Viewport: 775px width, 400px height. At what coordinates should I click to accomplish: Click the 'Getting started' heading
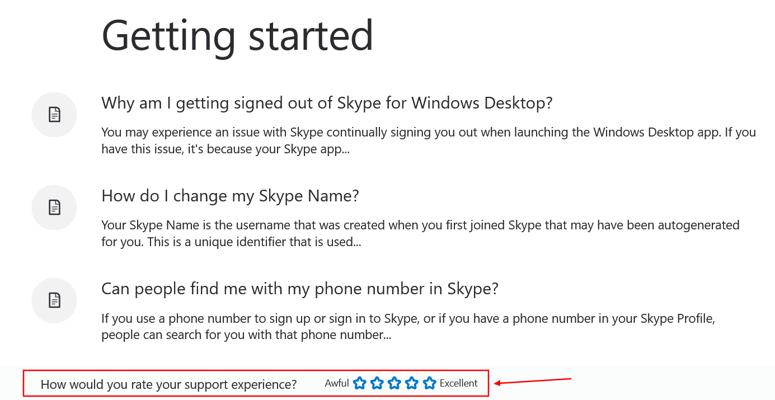click(x=237, y=37)
